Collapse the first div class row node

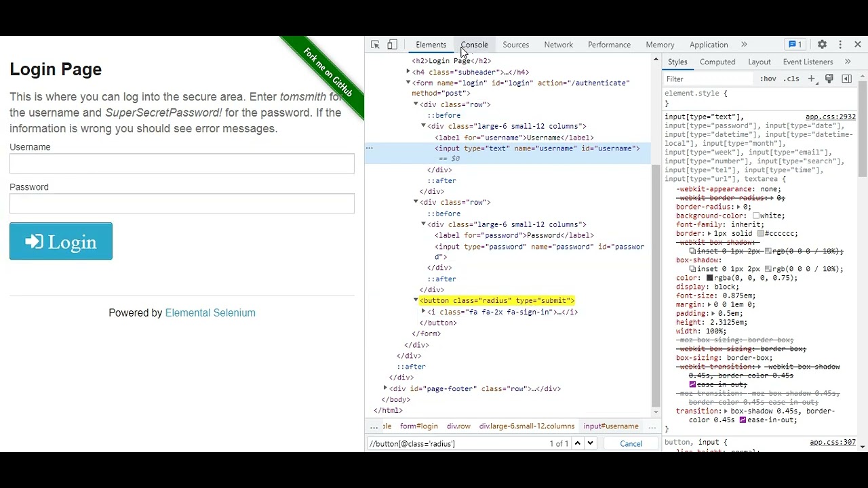click(416, 104)
